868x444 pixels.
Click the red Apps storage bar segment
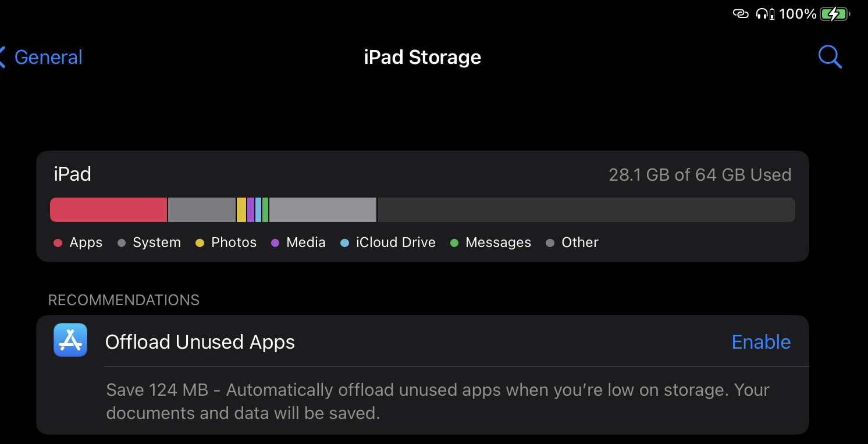click(x=109, y=210)
